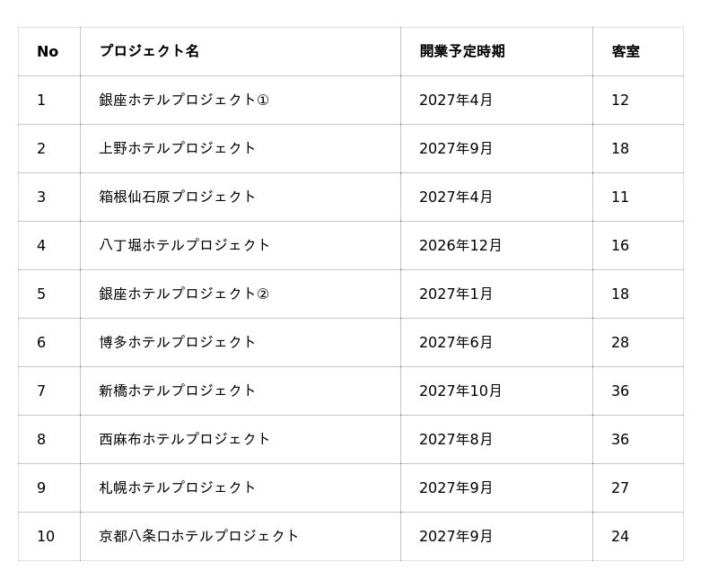The width and height of the screenshot is (718, 588).
Task: Select the 客室 column header
Action: 626,51
